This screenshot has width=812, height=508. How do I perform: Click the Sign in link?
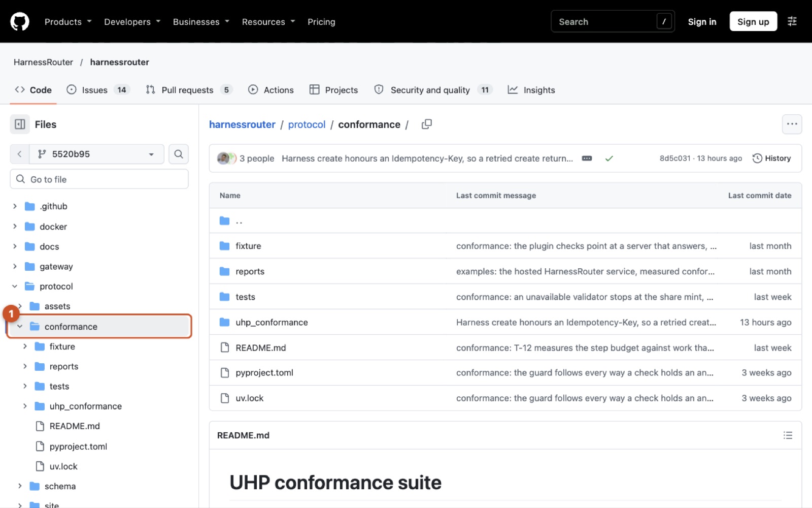click(702, 22)
